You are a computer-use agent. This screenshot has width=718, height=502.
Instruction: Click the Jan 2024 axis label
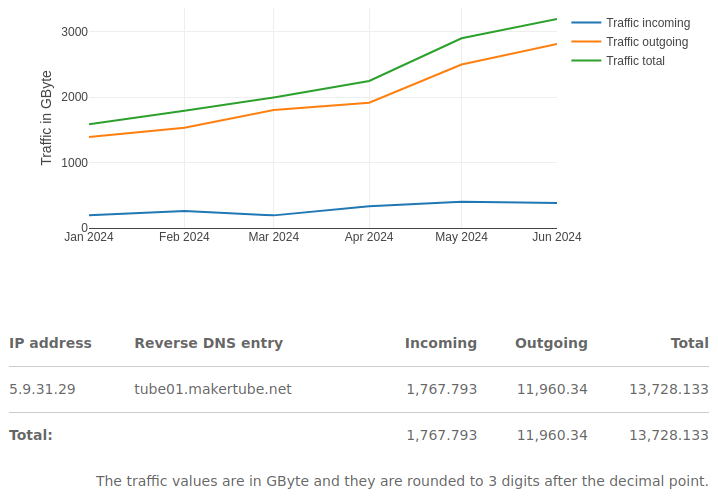coord(89,237)
